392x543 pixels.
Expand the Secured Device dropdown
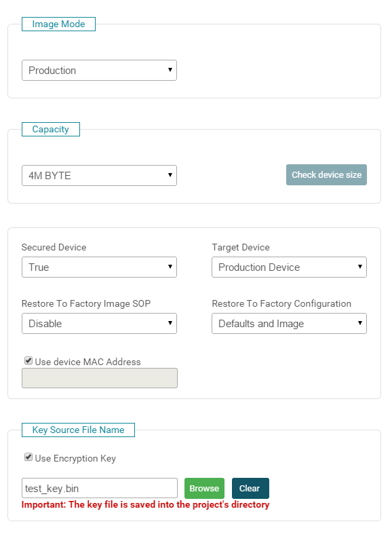99,267
